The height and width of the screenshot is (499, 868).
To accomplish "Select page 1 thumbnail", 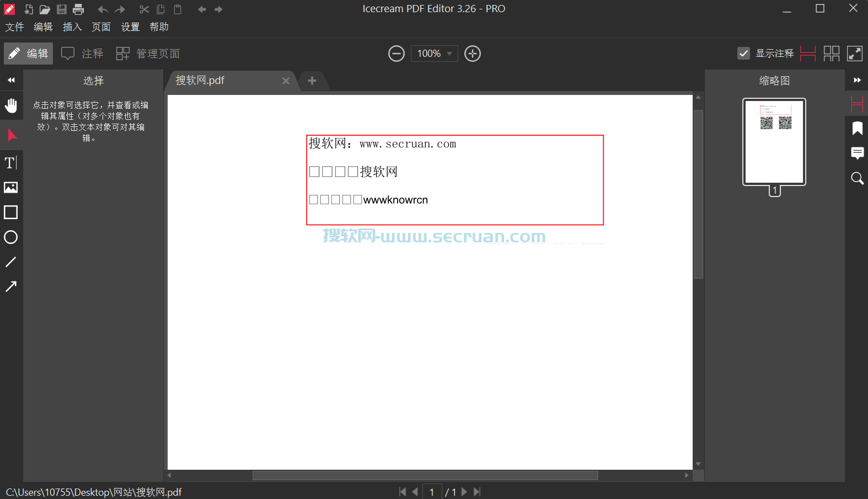I will point(774,142).
